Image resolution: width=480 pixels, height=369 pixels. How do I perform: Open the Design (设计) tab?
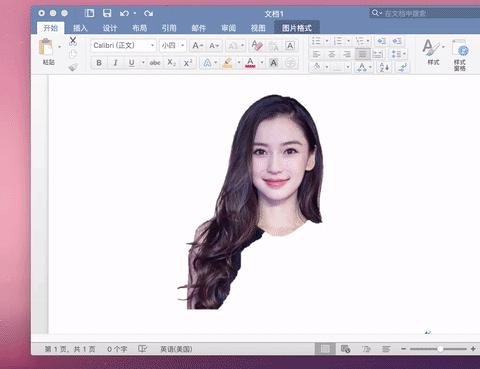[110, 28]
